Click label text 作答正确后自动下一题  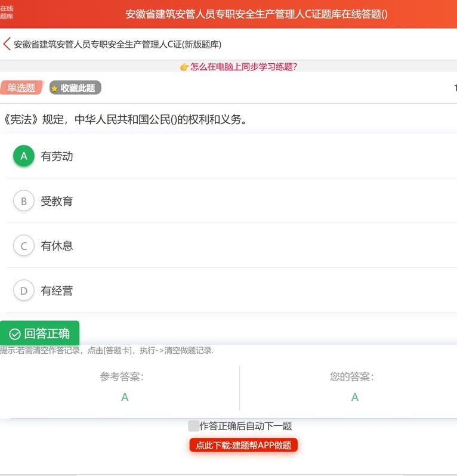click(x=246, y=426)
